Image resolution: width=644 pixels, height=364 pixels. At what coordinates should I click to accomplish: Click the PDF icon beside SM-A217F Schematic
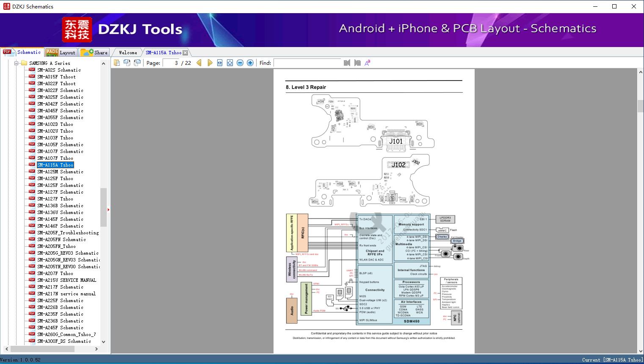(32, 287)
